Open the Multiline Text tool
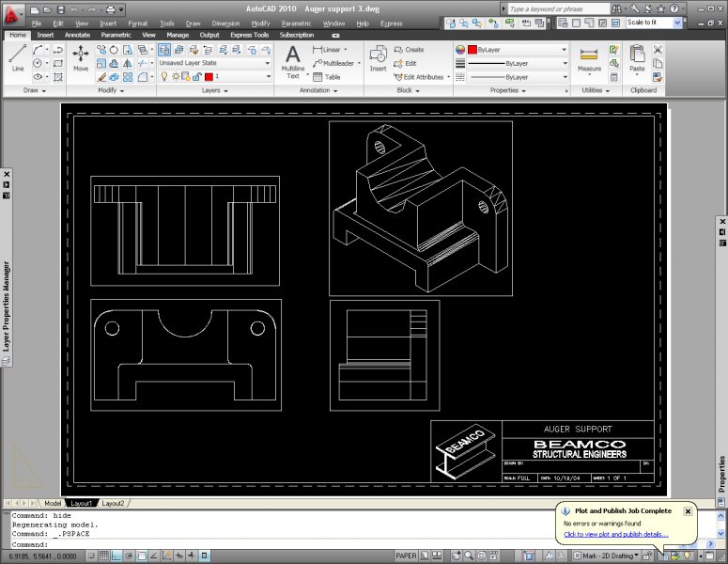Screen dimensions: 728x564 pyautogui.click(x=292, y=60)
